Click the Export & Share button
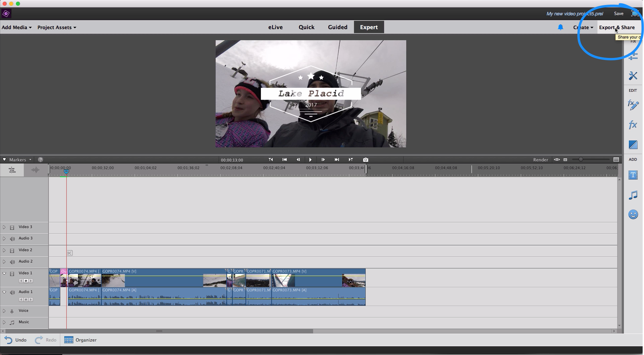 point(617,27)
